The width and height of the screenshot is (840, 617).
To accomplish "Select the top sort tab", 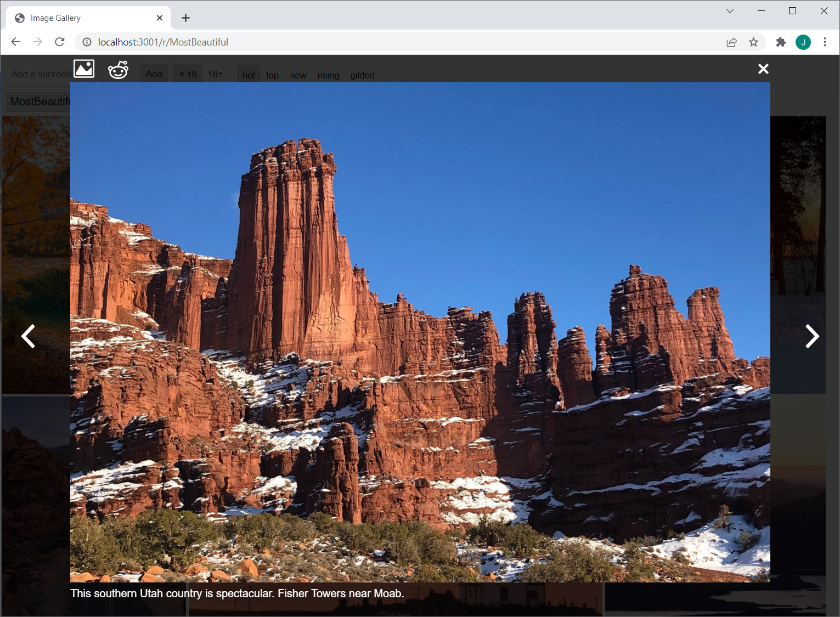I will (272, 75).
